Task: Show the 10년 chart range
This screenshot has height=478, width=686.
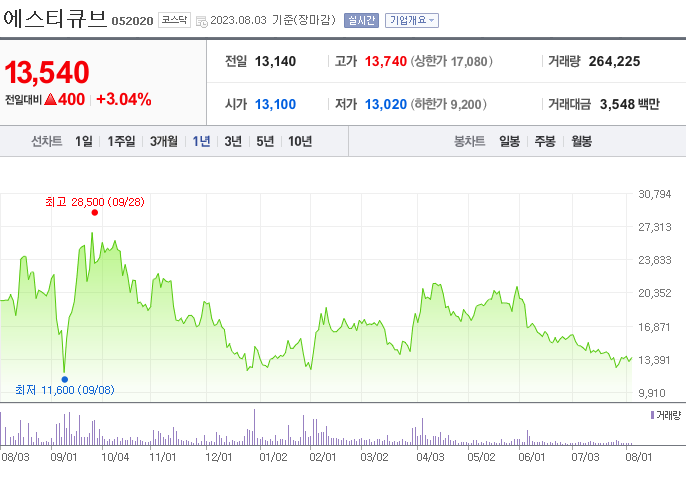Action: coord(300,141)
